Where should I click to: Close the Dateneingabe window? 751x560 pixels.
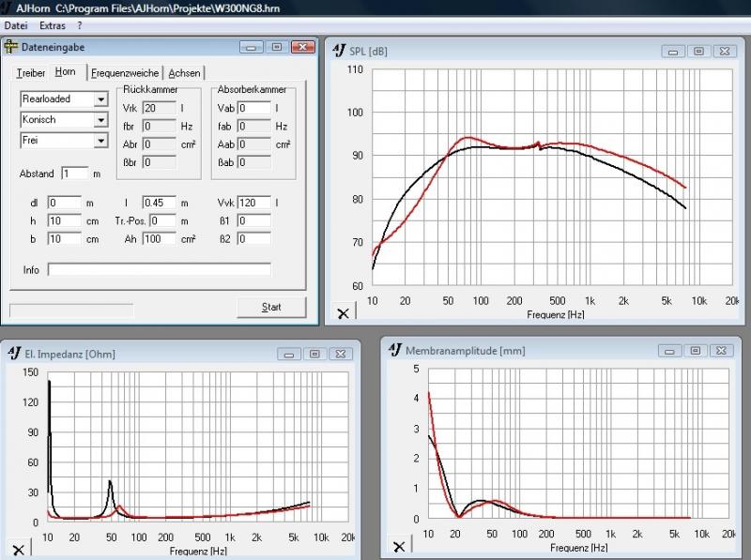(x=302, y=47)
